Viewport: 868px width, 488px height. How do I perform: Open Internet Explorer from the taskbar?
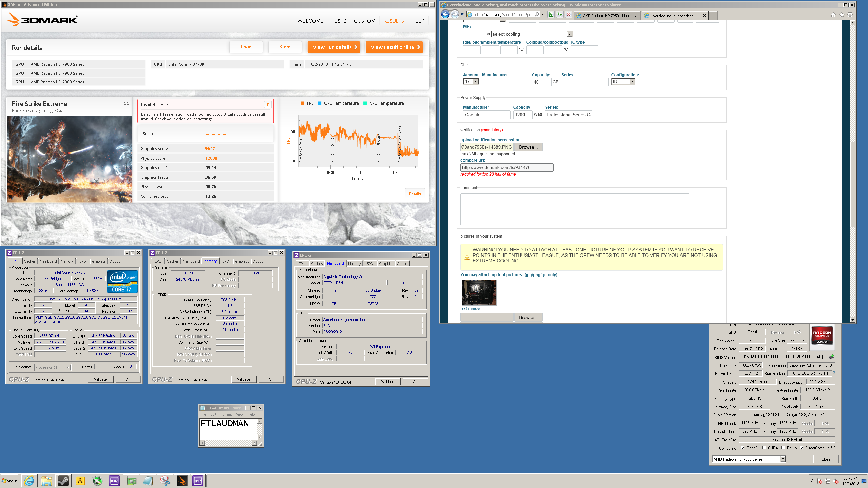(x=29, y=481)
